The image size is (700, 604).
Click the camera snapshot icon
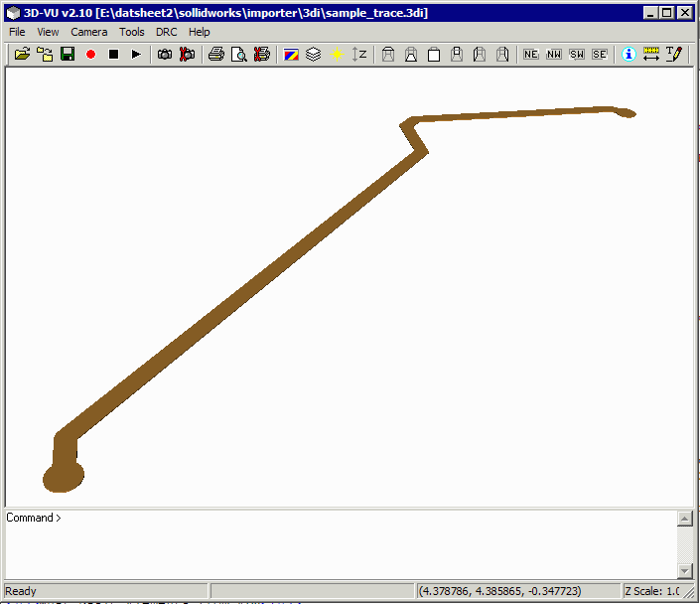165,54
